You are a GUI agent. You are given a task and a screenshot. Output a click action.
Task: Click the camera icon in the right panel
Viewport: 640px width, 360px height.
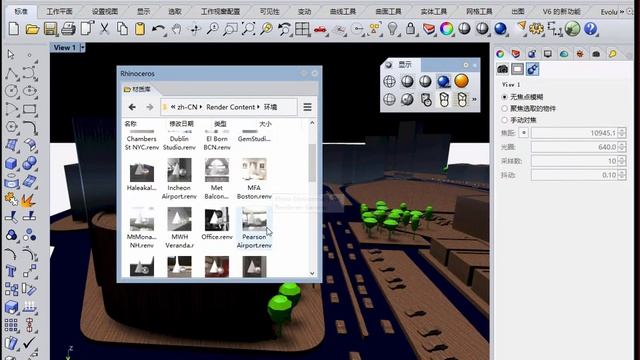point(502,69)
